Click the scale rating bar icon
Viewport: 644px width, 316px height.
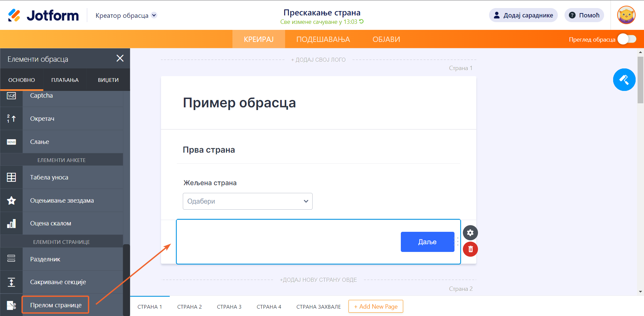(x=11, y=223)
